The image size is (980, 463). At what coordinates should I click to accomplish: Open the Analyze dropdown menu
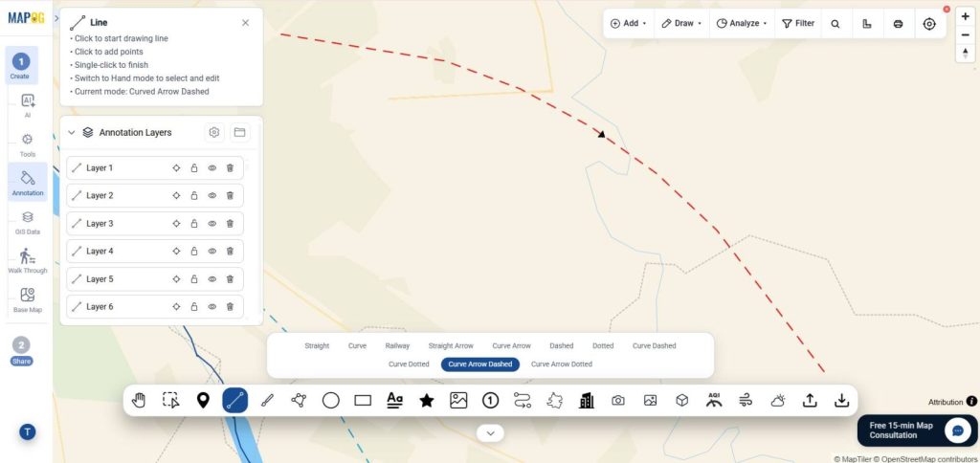click(742, 24)
